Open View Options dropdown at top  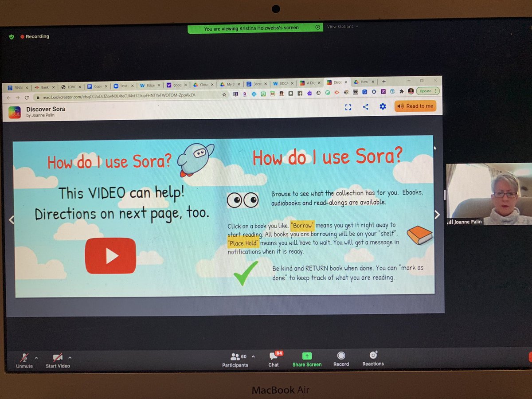click(x=343, y=27)
